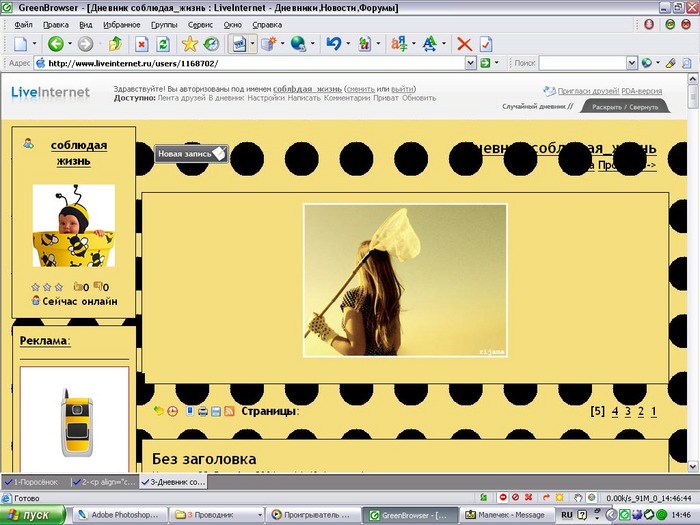Click the bee baby avatar image
The image size is (700, 525).
click(x=74, y=226)
